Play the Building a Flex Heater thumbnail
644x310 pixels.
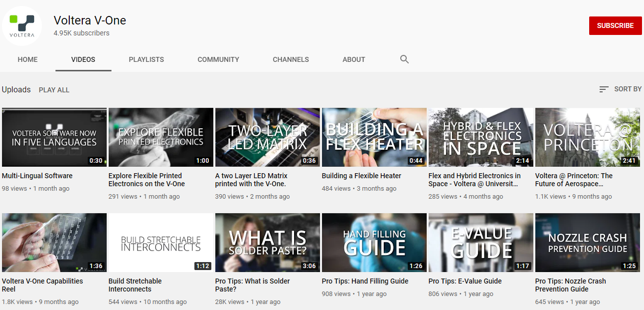374,137
